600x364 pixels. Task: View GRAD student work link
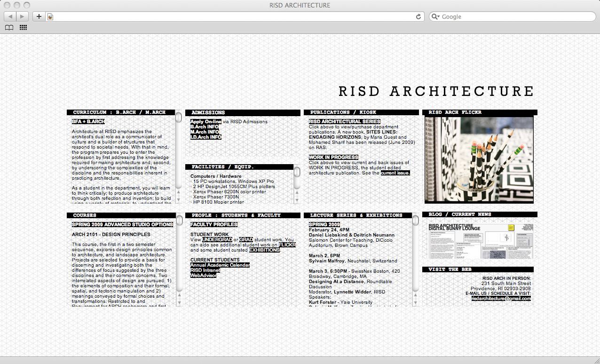pyautogui.click(x=246, y=239)
